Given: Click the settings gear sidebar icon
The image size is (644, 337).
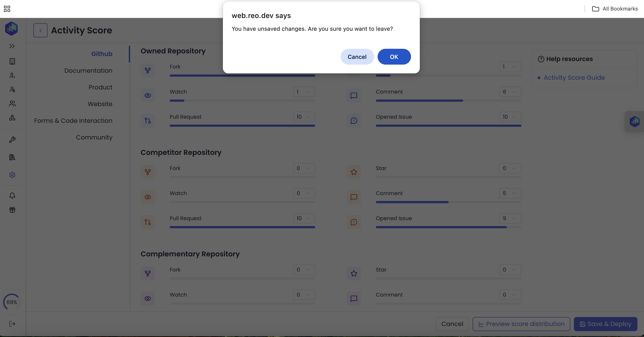Looking at the screenshot, I should (12, 175).
